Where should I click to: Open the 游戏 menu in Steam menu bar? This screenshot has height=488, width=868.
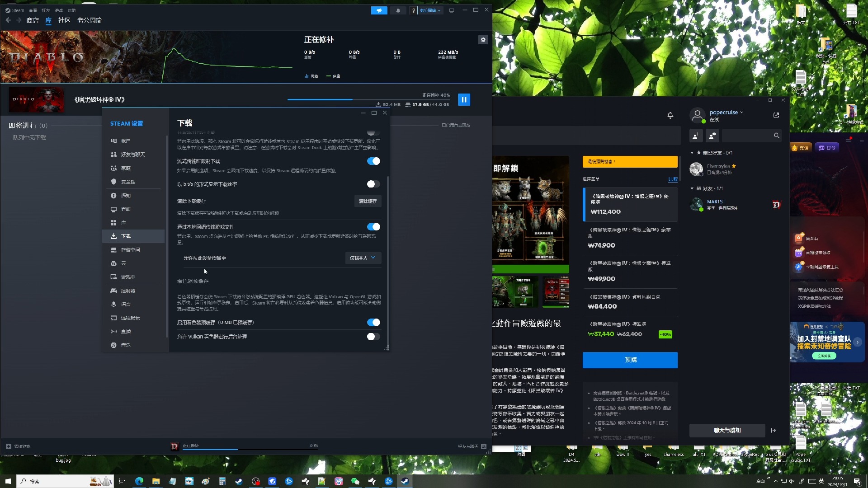[x=59, y=10]
